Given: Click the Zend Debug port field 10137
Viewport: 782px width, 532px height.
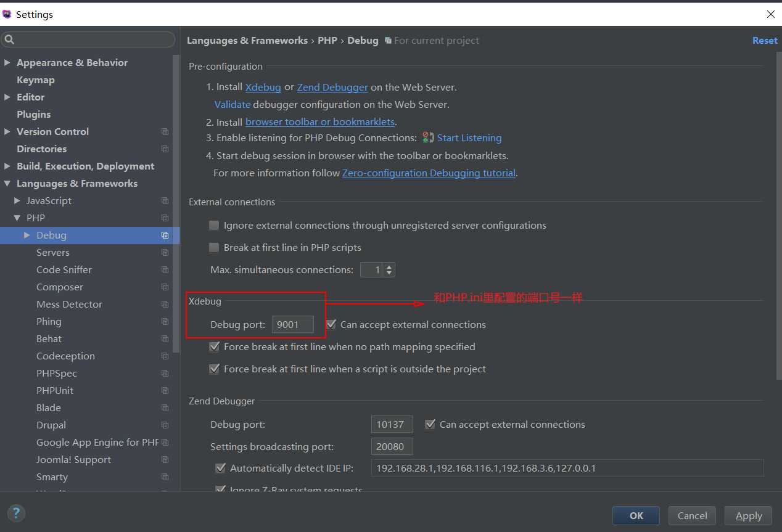Looking at the screenshot, I should click(392, 424).
